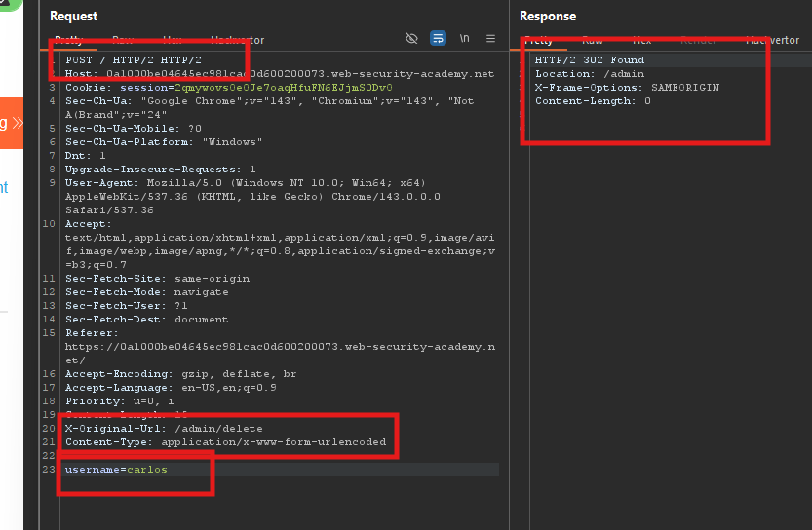Click the Response panel title
This screenshot has width=812, height=530.
[548, 16]
